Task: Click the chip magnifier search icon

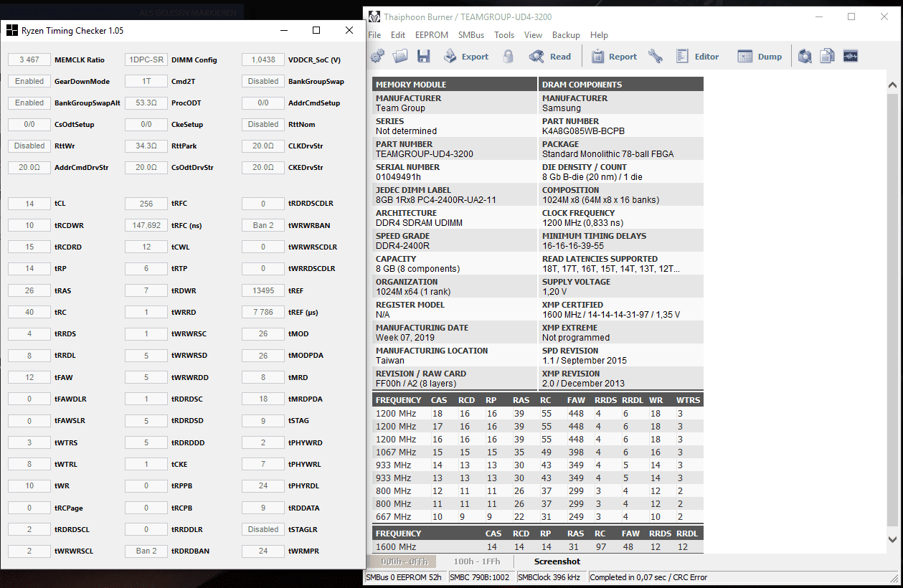Action: pos(805,57)
